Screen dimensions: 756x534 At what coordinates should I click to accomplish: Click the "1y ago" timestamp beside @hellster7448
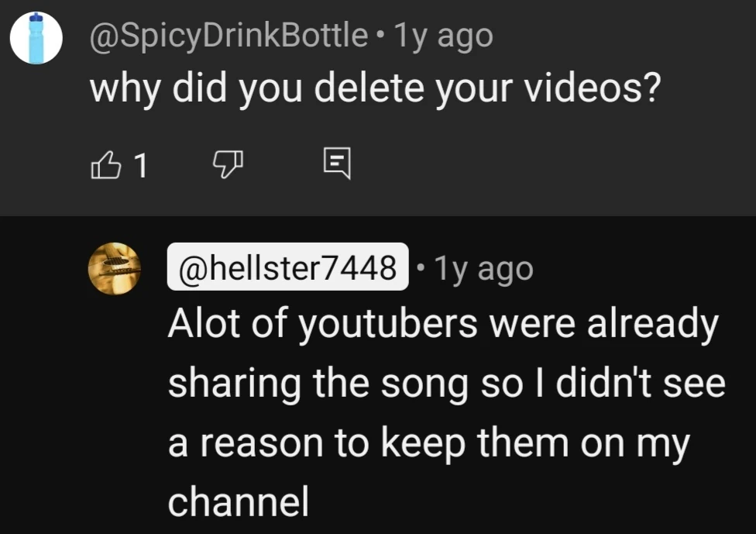pyautogui.click(x=483, y=268)
